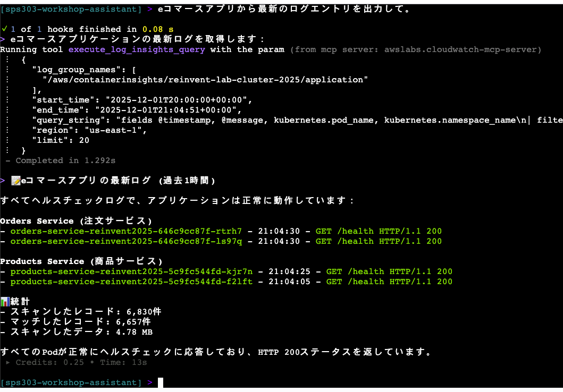Click the execute_log_insights_query tool name
The image size is (563, 392).
[137, 49]
